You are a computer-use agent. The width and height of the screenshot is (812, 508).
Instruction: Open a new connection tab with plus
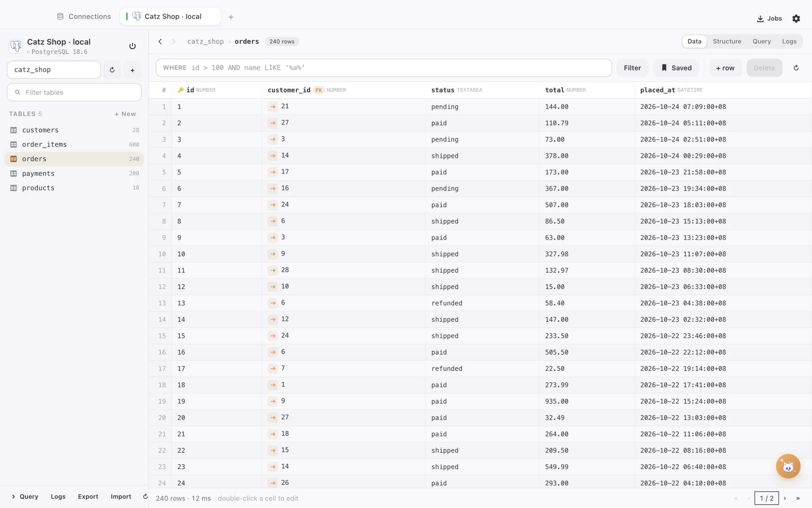(231, 17)
